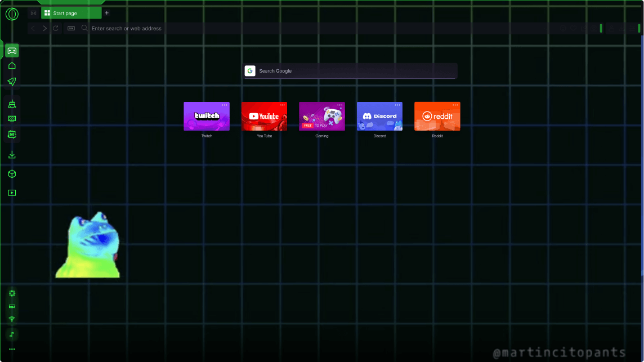
Task: Open three-dot menu on Twitch tile
Action: click(x=225, y=105)
